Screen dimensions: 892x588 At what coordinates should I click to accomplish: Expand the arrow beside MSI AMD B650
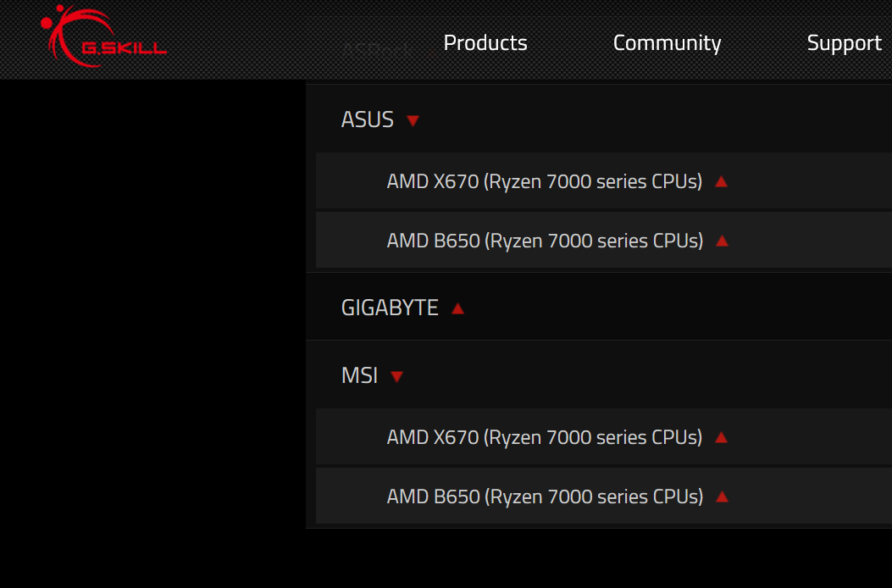pos(722,496)
